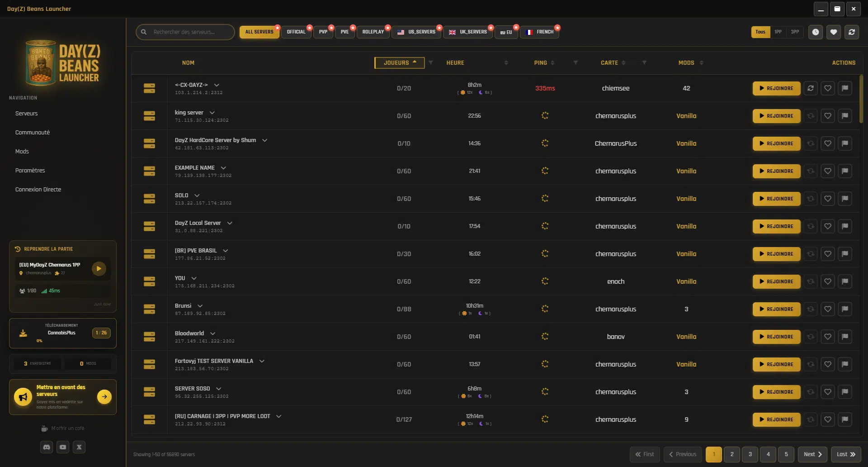The image size is (868, 467).
Task: Open the filter dropdown beside the CARTE column
Action: coord(644,63)
